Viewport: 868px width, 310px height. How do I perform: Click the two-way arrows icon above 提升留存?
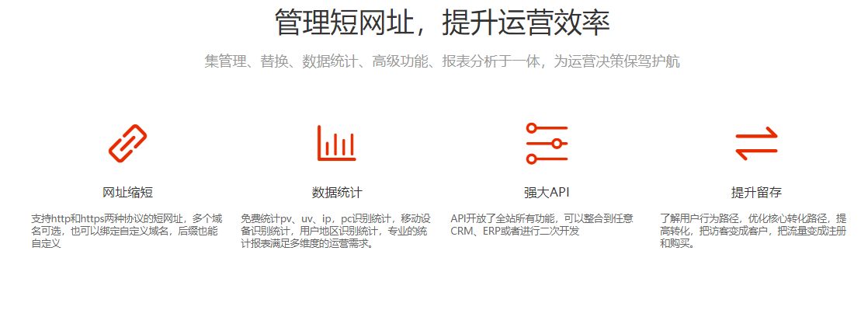click(756, 144)
